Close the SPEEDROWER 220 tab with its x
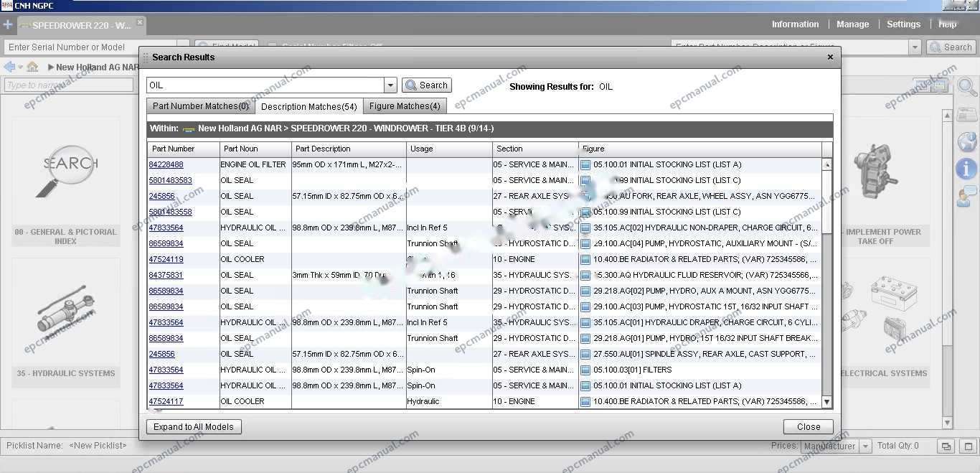 point(140,22)
